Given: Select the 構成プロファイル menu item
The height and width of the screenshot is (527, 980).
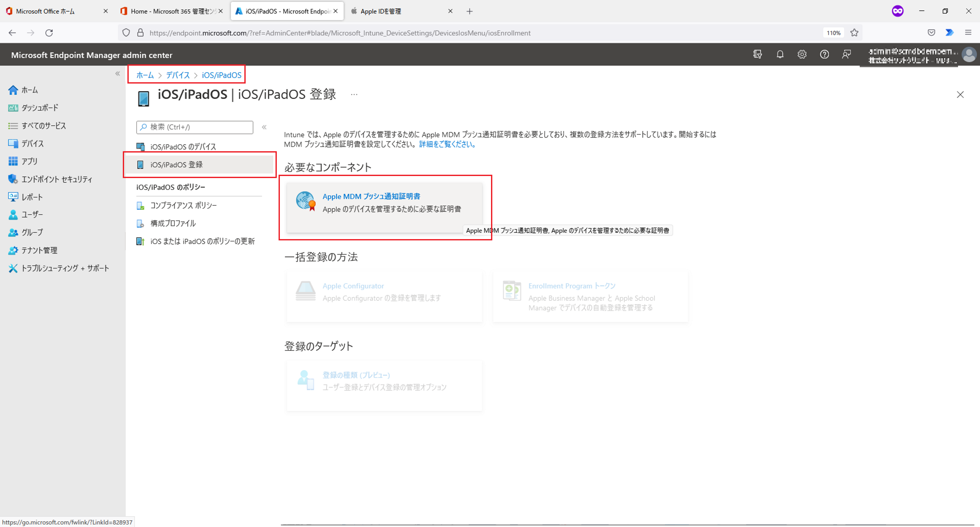Looking at the screenshot, I should pos(173,223).
